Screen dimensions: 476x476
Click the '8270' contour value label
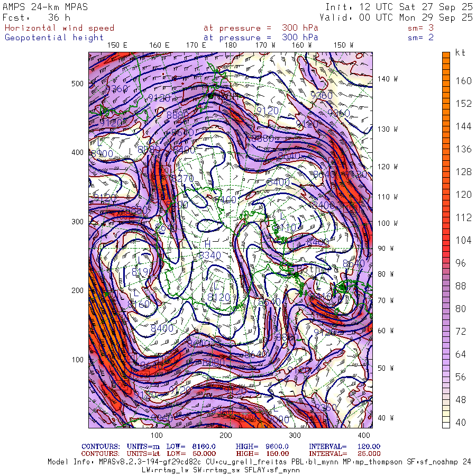pos(183,179)
